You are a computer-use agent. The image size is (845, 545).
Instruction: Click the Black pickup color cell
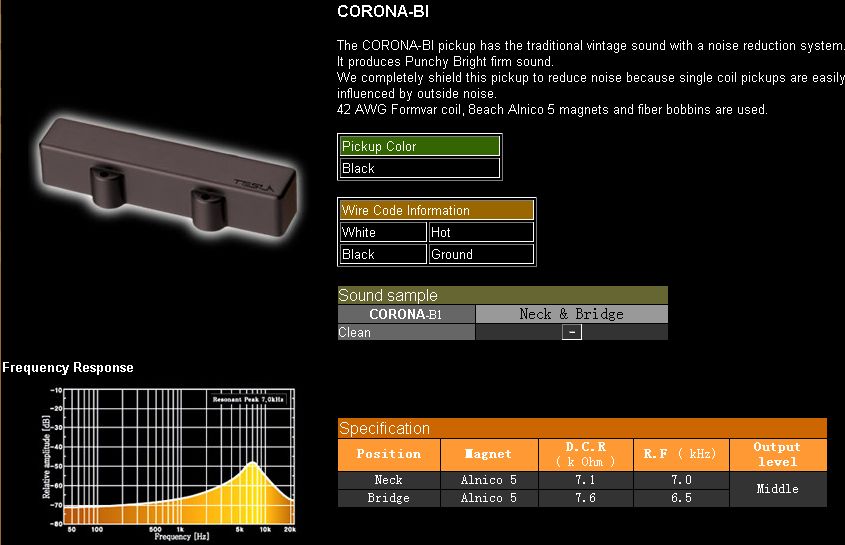pos(420,168)
